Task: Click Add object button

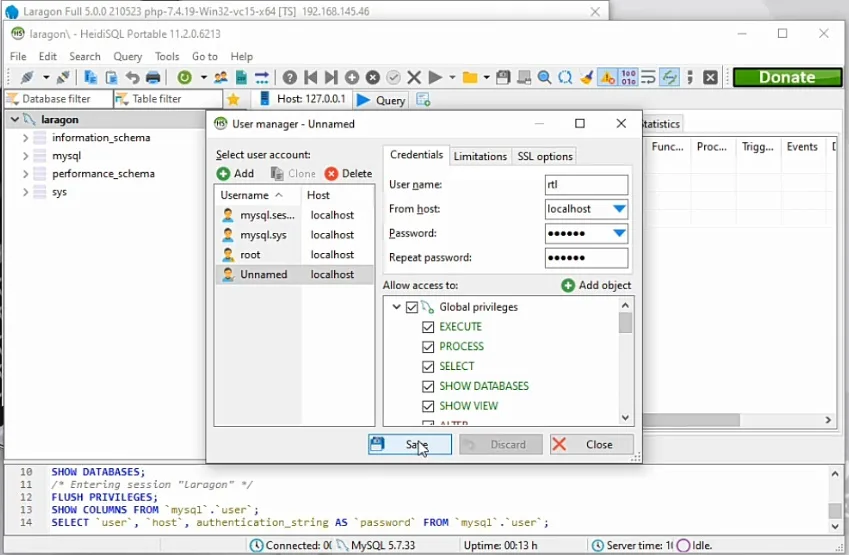Action: [x=596, y=285]
